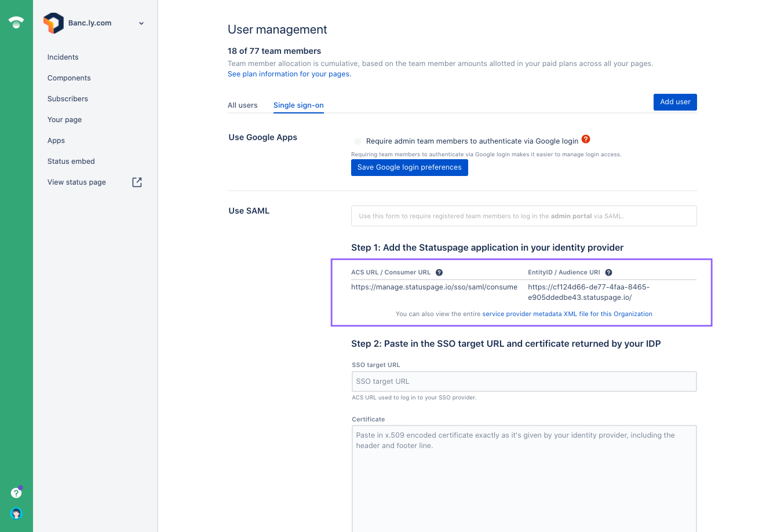Click the help icon next to EntityID / Audience URI

(607, 272)
